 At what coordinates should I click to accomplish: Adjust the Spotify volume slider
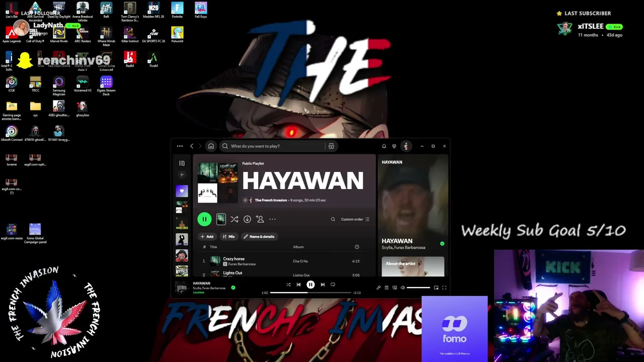418,288
